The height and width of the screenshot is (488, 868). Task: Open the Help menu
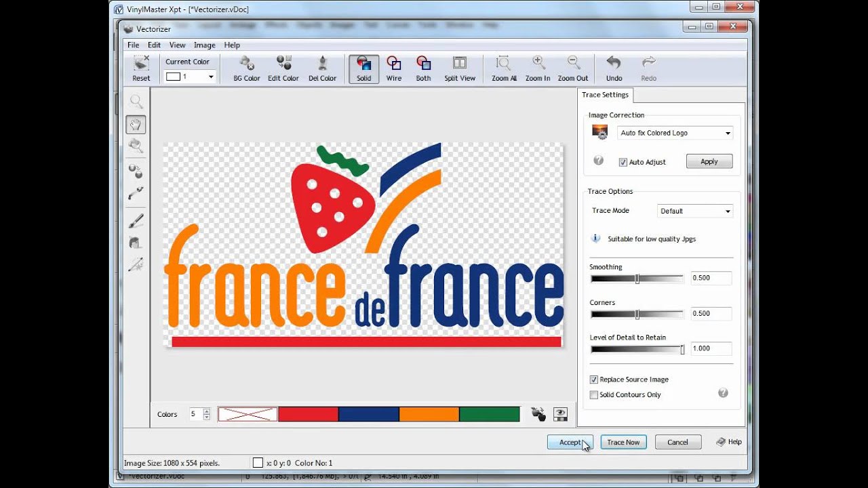pyautogui.click(x=232, y=45)
